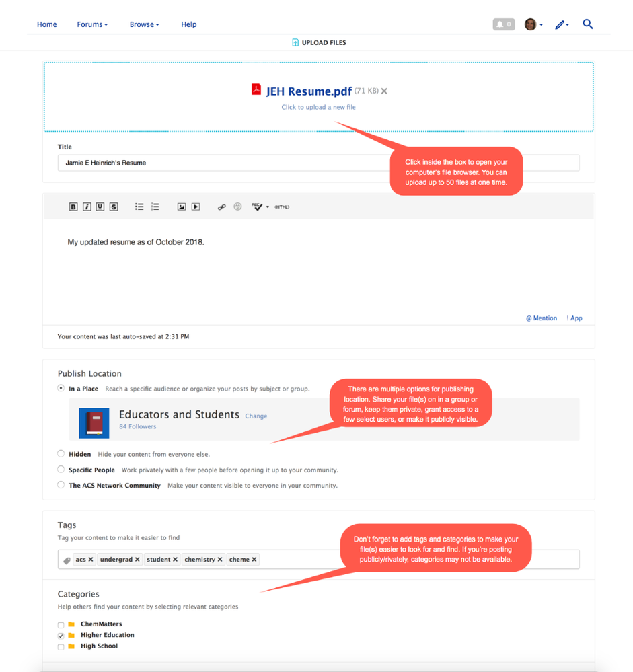This screenshot has width=633, height=672.
Task: Insert a video in the editor
Action: (x=196, y=207)
